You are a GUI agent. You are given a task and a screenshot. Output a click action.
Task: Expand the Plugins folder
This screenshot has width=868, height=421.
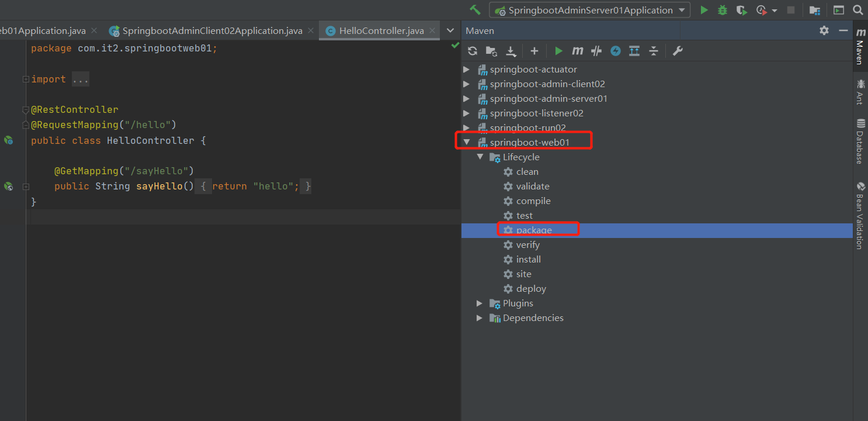pyautogui.click(x=480, y=303)
